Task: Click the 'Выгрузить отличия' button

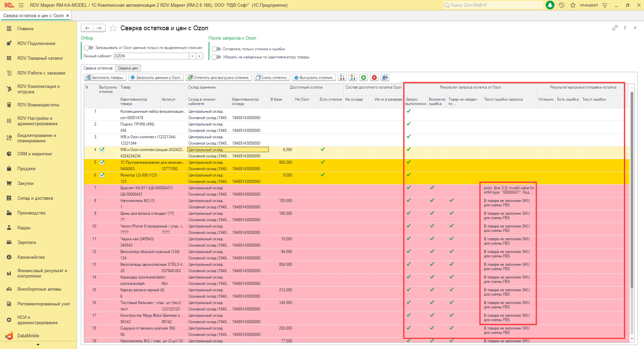Action: (313, 78)
